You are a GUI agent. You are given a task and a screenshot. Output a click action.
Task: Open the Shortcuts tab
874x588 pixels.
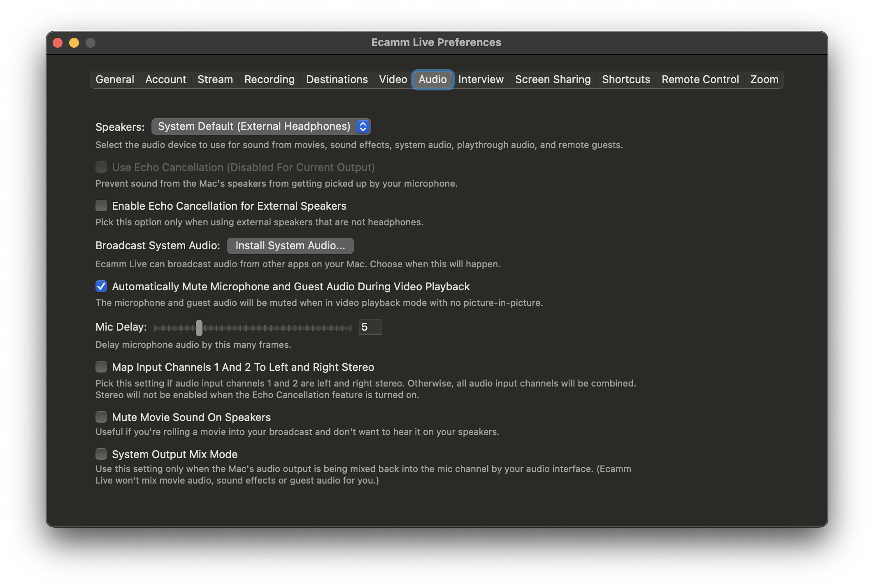[625, 79]
